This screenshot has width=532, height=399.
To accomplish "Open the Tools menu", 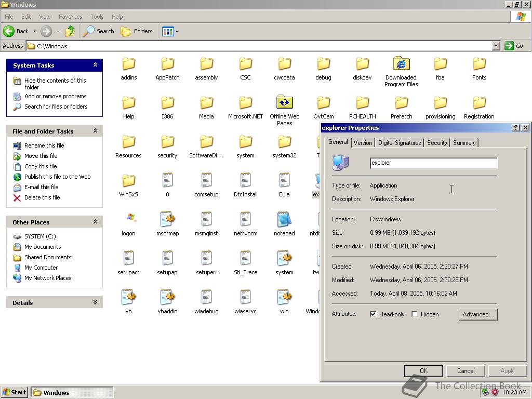I will click(97, 17).
